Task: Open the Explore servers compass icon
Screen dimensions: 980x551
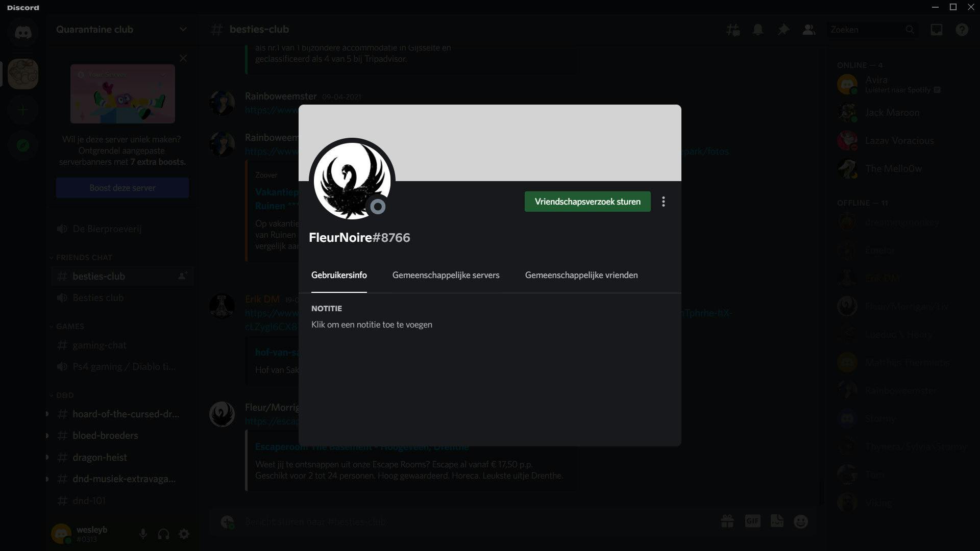Action: 23,145
